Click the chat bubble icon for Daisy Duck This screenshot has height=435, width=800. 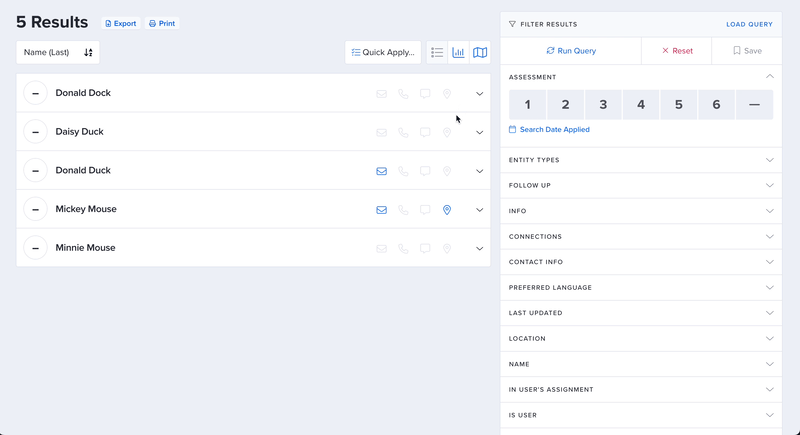click(425, 133)
